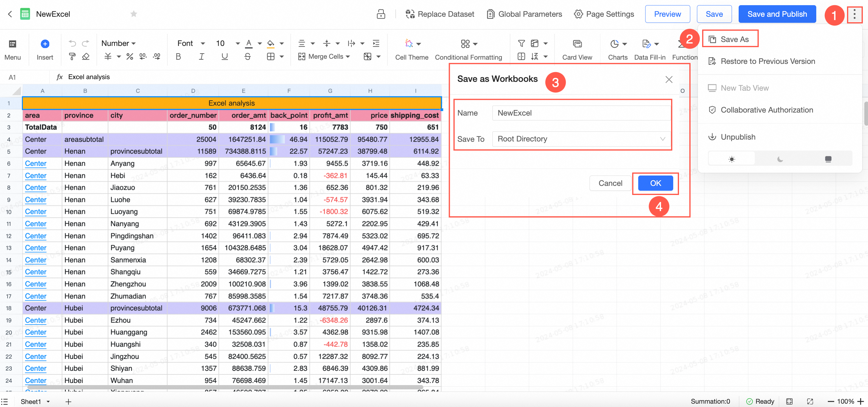Click the lock icon in header
Viewport: 868px width, 407px height.
pyautogui.click(x=381, y=14)
